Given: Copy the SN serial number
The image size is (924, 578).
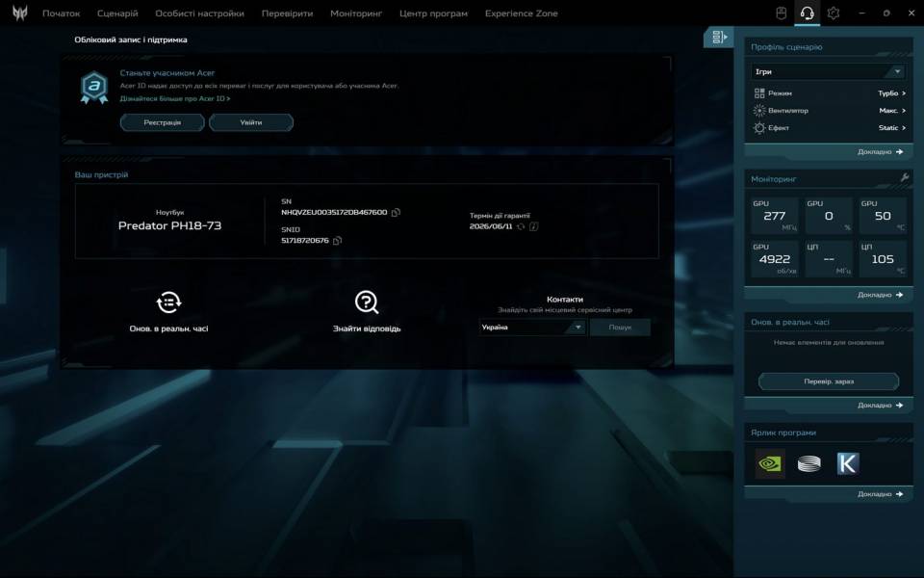Looking at the screenshot, I should [396, 212].
